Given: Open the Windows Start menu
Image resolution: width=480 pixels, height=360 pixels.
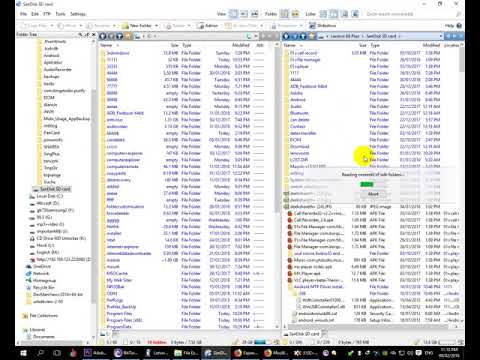Looking at the screenshot, I should [x=23, y=353].
